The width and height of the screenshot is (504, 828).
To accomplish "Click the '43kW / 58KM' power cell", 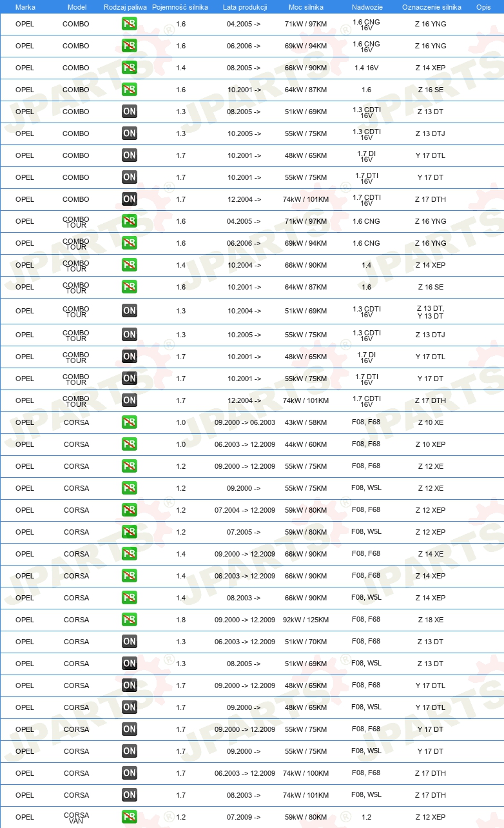I will 305,422.
